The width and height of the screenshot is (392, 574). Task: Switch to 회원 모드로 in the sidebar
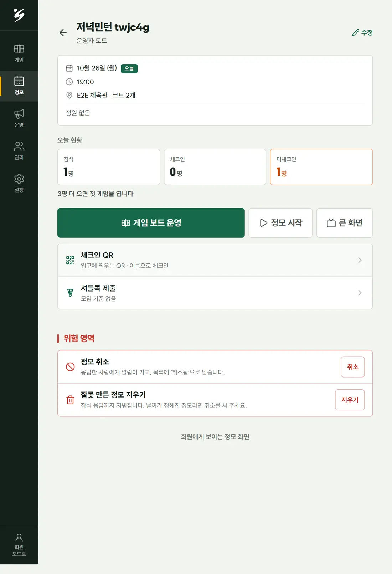click(x=19, y=545)
